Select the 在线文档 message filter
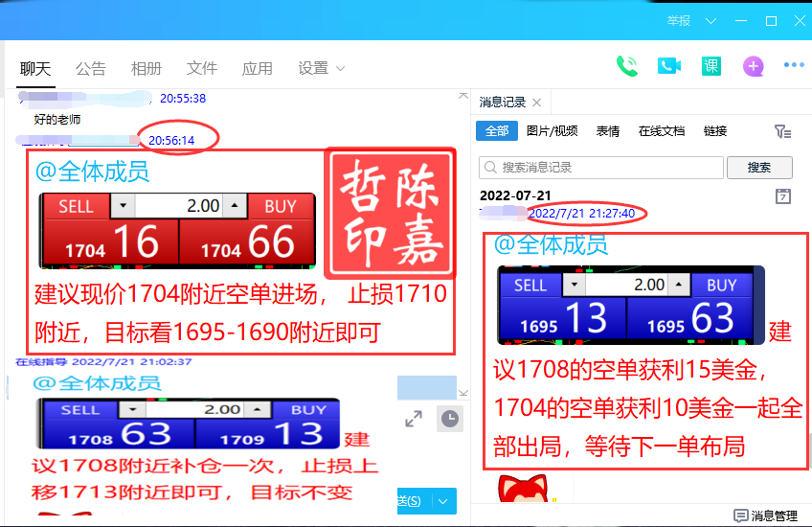The image size is (812, 527). (662, 131)
